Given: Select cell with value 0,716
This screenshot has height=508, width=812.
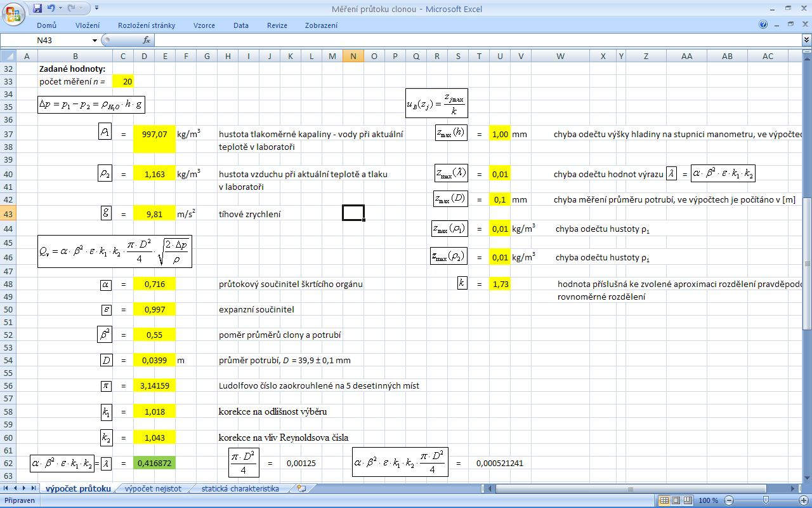Looking at the screenshot, I should coord(155,284).
